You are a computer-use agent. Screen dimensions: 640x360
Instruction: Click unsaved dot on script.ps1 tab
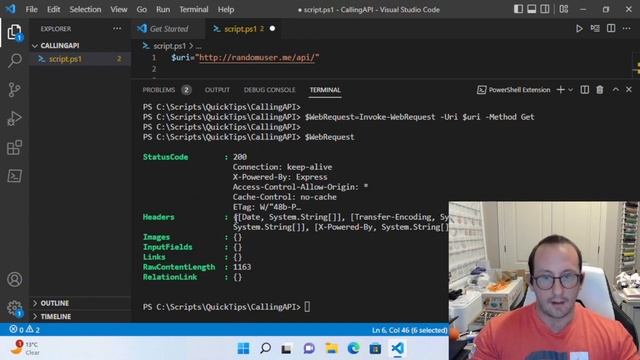point(272,29)
